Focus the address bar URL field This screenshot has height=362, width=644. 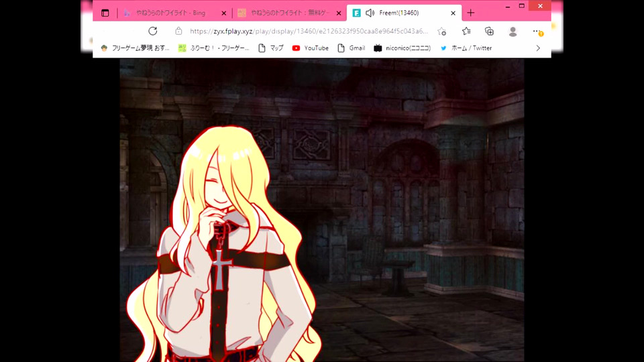point(308,32)
